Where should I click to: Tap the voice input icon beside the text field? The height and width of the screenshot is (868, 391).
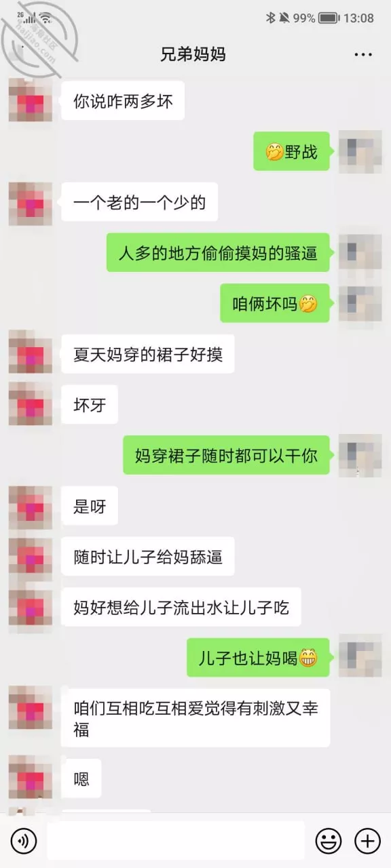coord(24,842)
